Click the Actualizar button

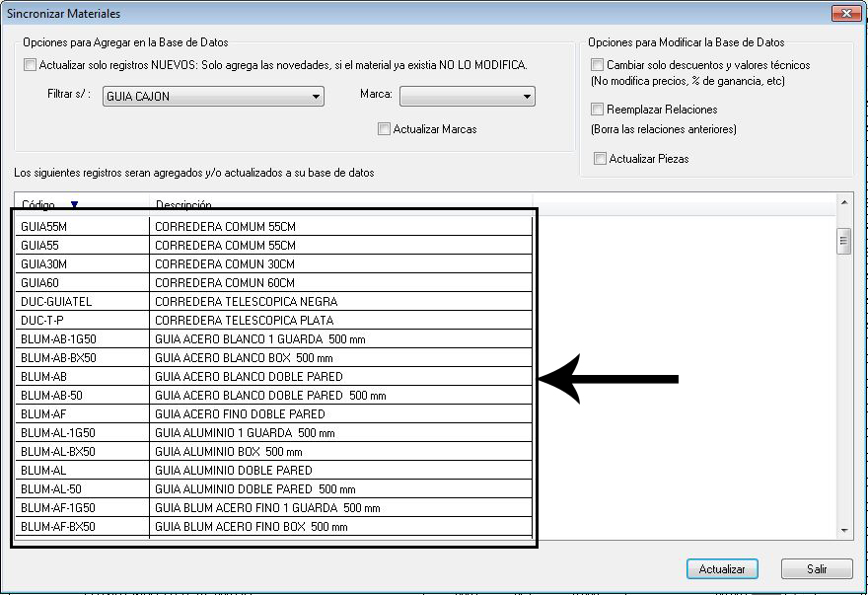[722, 569]
